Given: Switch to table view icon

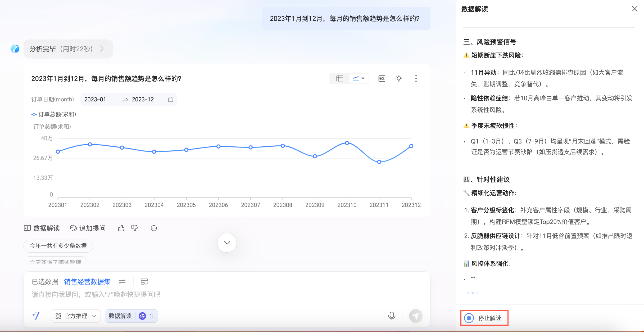Looking at the screenshot, I should [340, 78].
